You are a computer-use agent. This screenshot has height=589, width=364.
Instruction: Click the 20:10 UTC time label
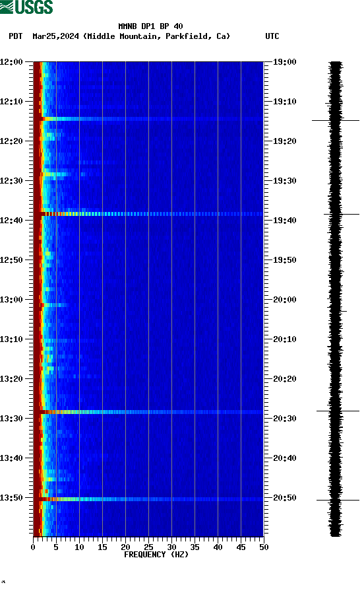tap(284, 339)
